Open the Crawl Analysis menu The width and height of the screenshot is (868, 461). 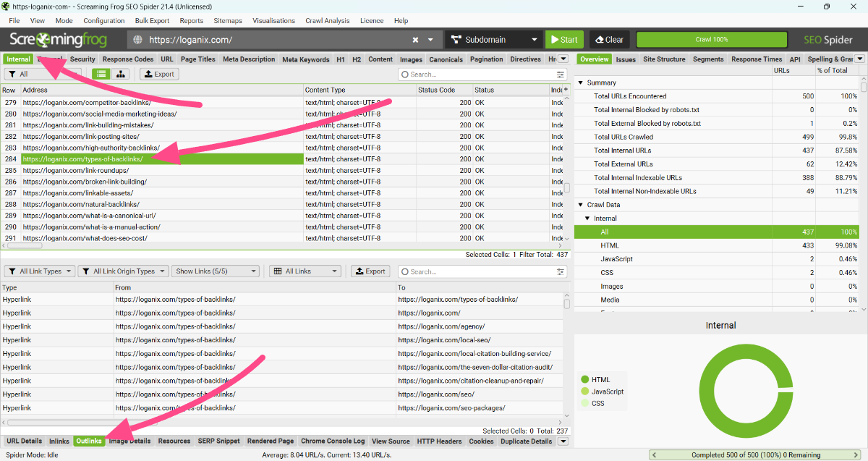326,21
